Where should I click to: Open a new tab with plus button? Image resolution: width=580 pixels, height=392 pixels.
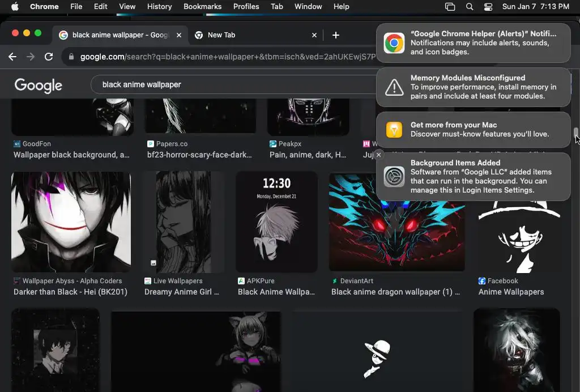pos(335,35)
